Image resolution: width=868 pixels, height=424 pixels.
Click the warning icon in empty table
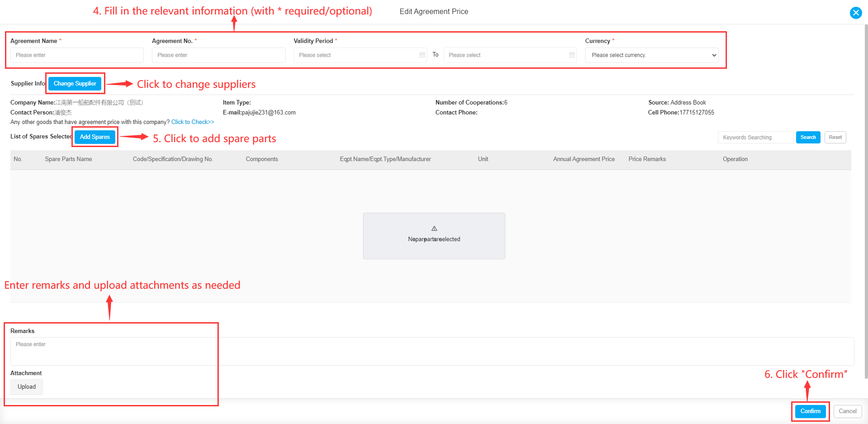[x=434, y=229]
